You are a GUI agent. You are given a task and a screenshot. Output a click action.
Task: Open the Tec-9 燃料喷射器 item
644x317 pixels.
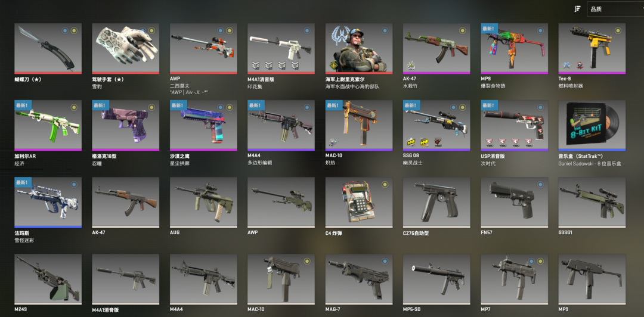click(592, 48)
